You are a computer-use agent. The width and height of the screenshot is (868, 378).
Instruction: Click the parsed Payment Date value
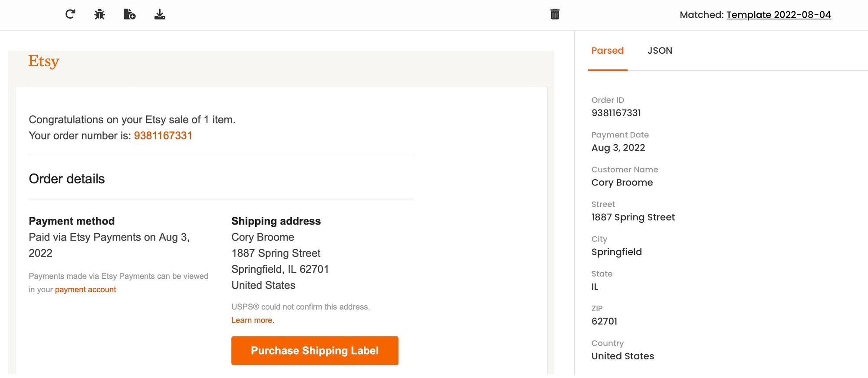tap(618, 148)
